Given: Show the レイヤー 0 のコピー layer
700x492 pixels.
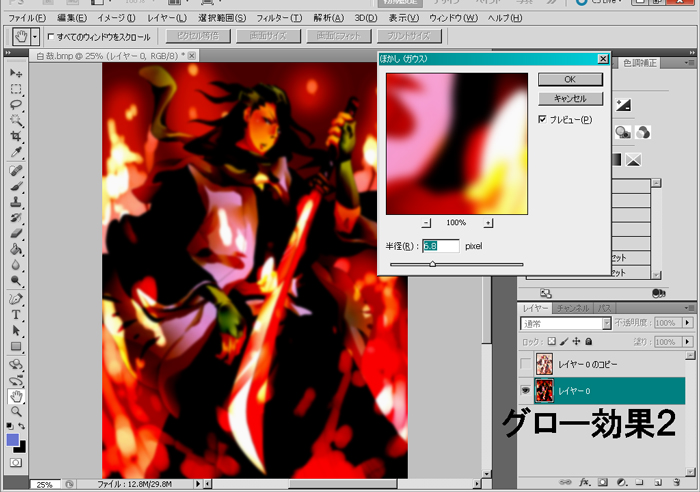Looking at the screenshot, I should pyautogui.click(x=525, y=362).
